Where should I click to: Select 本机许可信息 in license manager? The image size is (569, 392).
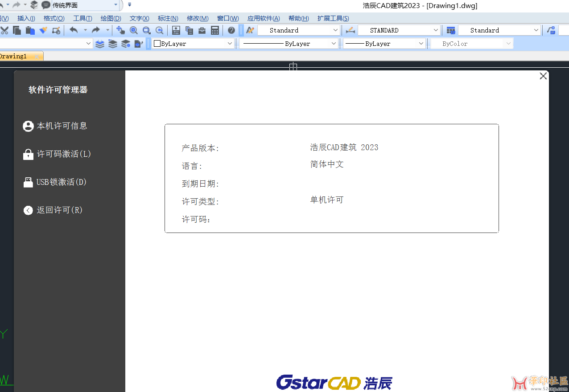[55, 126]
